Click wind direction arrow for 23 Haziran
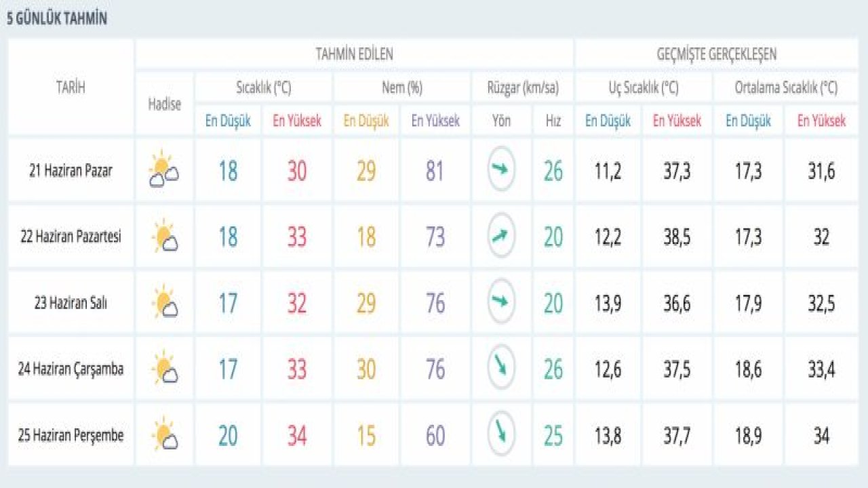The image size is (868, 488). click(501, 302)
